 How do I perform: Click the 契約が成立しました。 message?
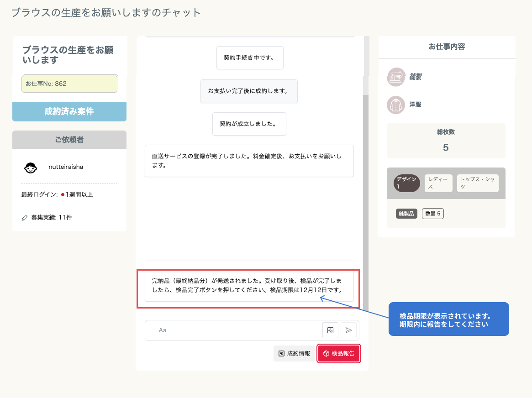(249, 124)
